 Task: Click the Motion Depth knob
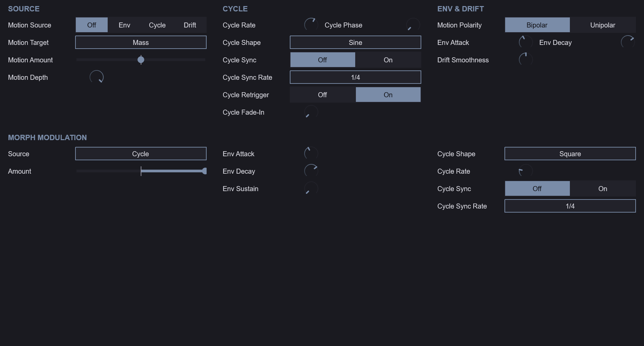(x=97, y=77)
